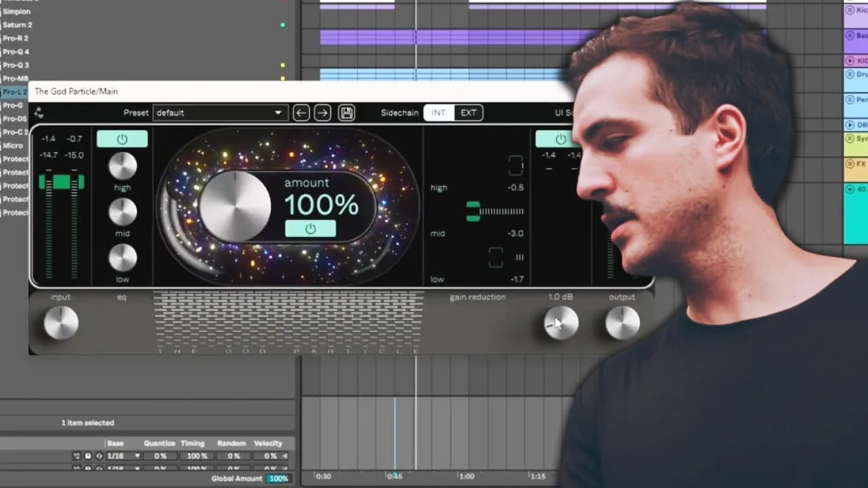Click the 1:15 timeline marker
Image resolution: width=868 pixels, height=488 pixels.
pos(538,476)
